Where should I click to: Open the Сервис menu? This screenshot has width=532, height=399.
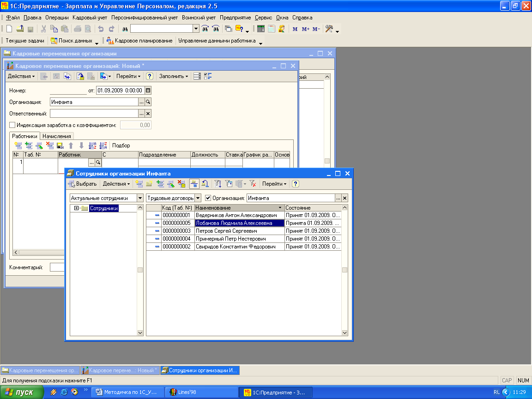coord(263,18)
